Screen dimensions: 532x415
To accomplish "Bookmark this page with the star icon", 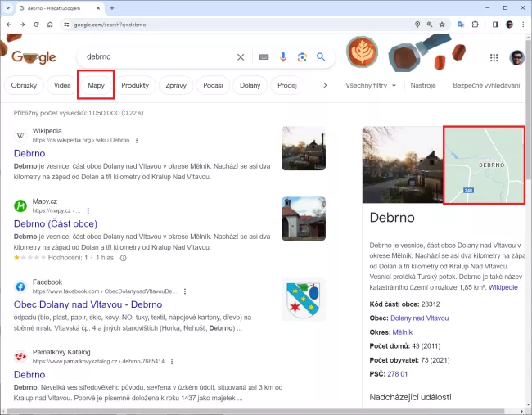I will coord(442,25).
